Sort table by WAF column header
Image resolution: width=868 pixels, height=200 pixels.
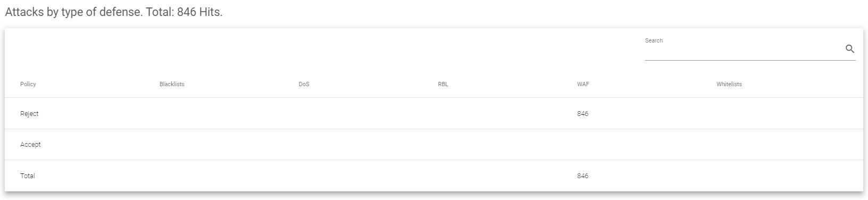[x=583, y=84]
